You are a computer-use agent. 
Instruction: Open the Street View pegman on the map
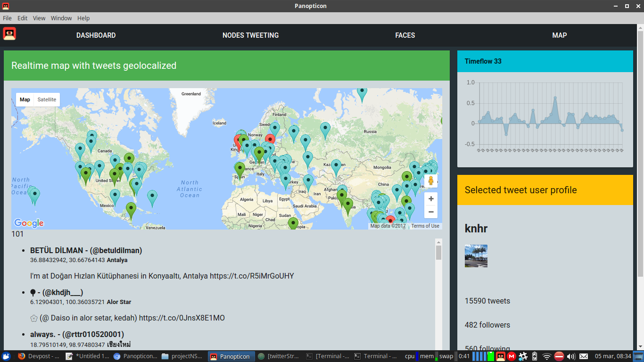(x=430, y=181)
